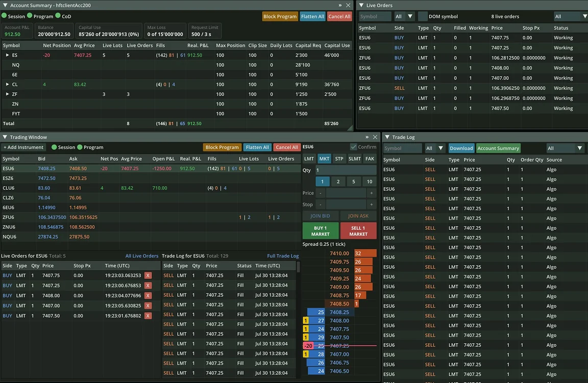Click Flatten All in Account Summary
The image size is (588, 383).
point(312,16)
